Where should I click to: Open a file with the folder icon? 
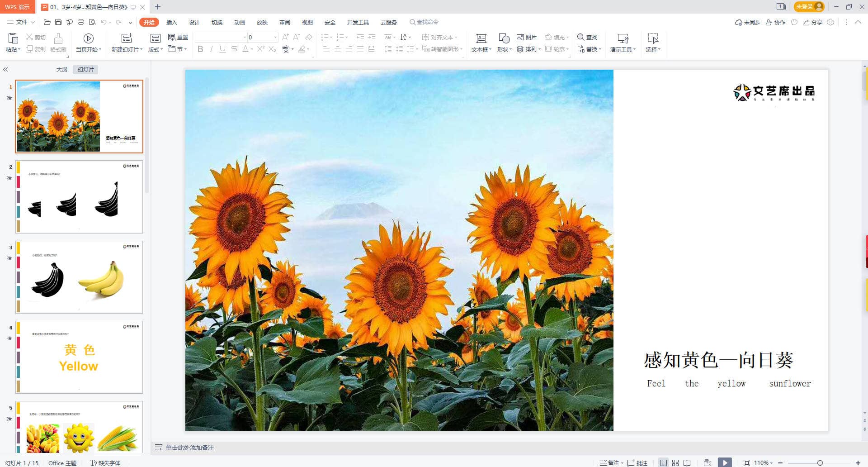click(47, 22)
